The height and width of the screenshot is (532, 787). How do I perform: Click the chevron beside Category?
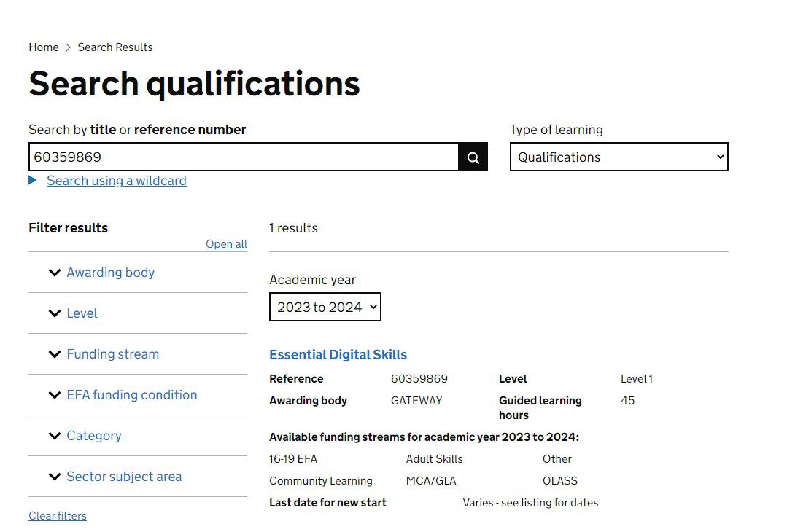click(54, 436)
